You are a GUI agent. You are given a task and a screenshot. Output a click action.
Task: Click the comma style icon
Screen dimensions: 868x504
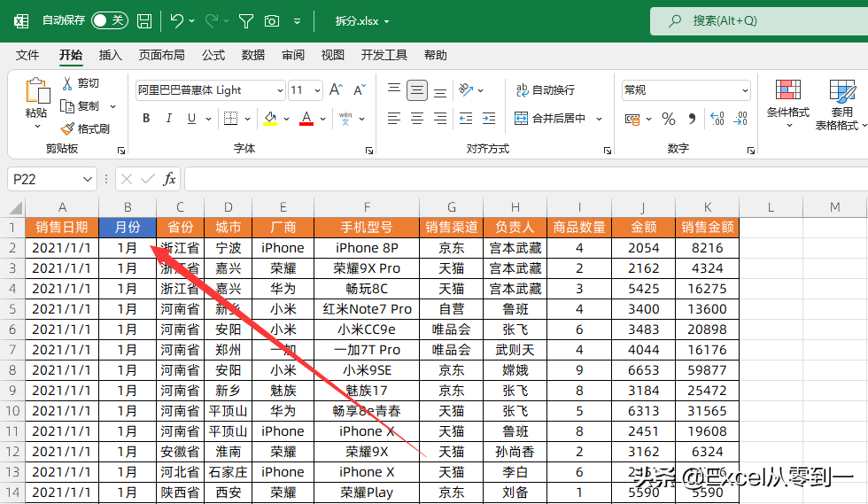(692, 119)
